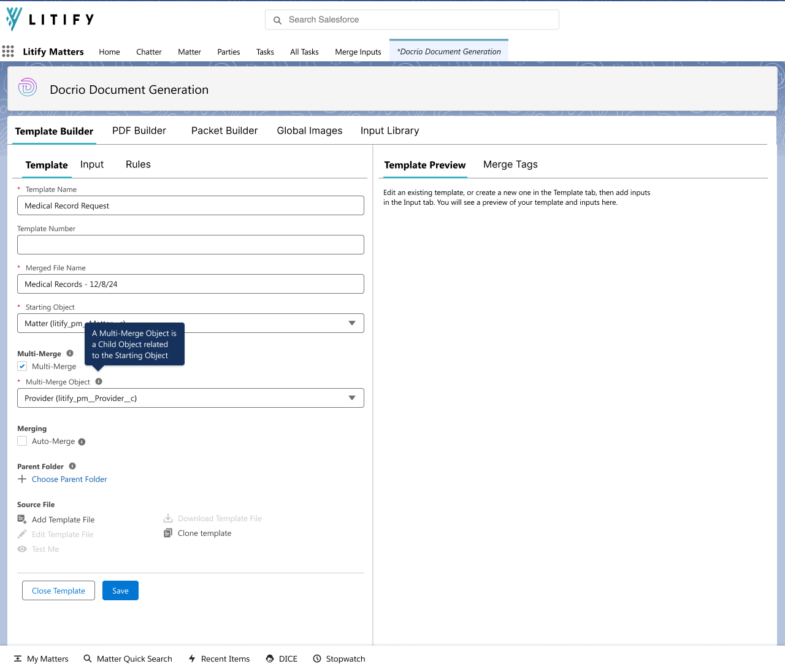The height and width of the screenshot is (672, 785).
Task: Click the Test Me eye icon
Action: 22,549
